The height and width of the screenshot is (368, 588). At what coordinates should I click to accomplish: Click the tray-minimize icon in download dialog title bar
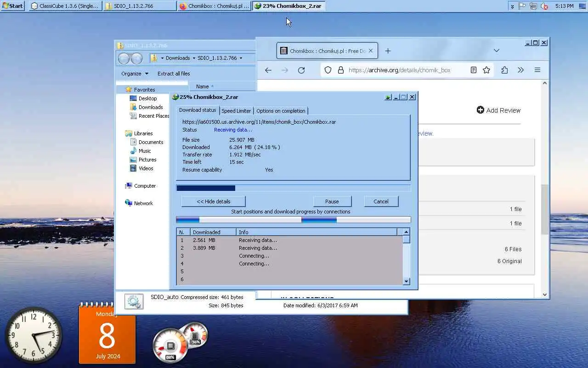click(388, 97)
